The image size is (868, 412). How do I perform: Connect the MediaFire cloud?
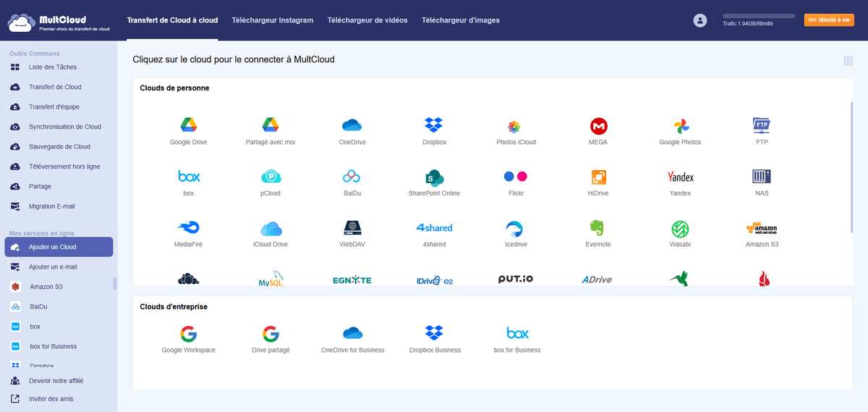[188, 228]
